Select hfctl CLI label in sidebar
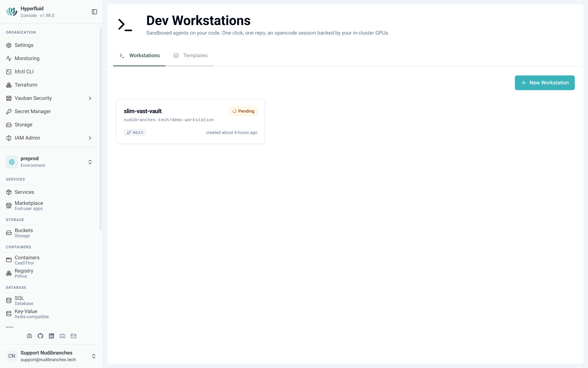This screenshot has height=368, width=588. tap(24, 72)
